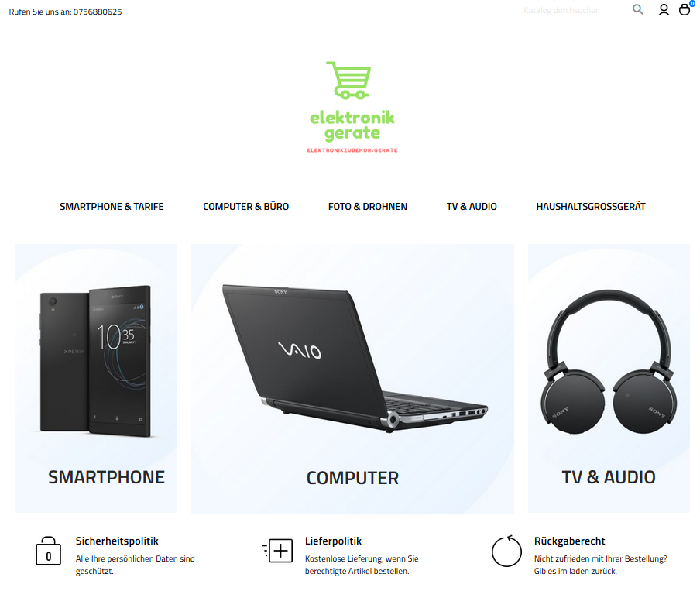
Task: Open the Smartphone & Tarife menu
Action: (x=112, y=207)
